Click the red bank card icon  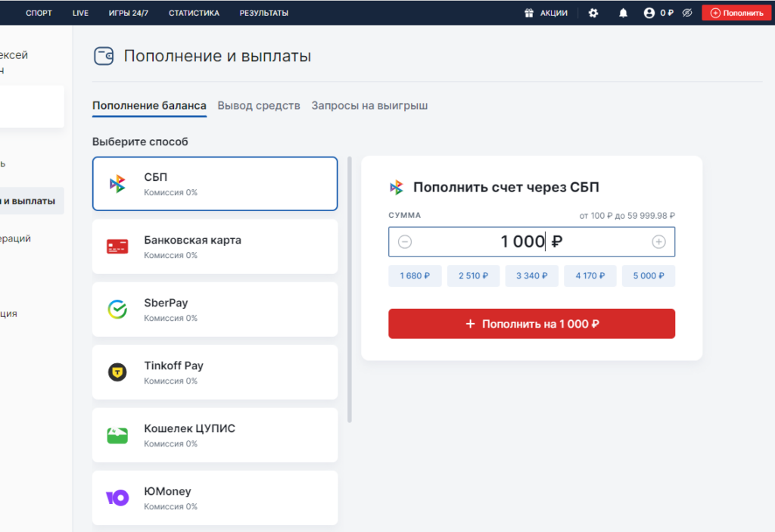pos(117,246)
